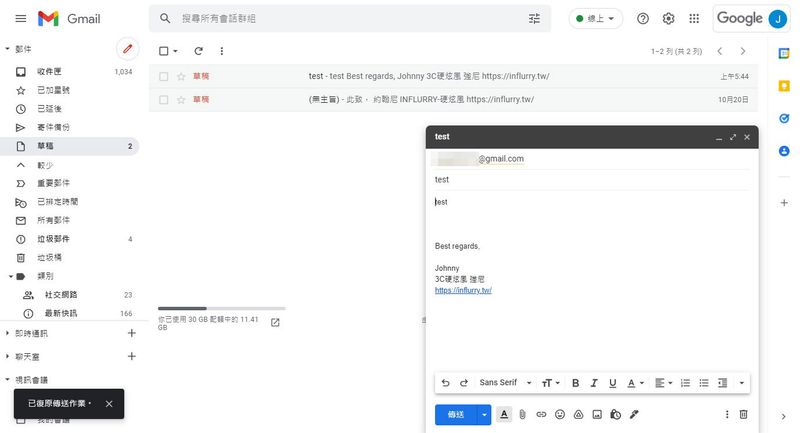The image size is (800, 433).
Task: Insert photo in message
Action: 597,415
